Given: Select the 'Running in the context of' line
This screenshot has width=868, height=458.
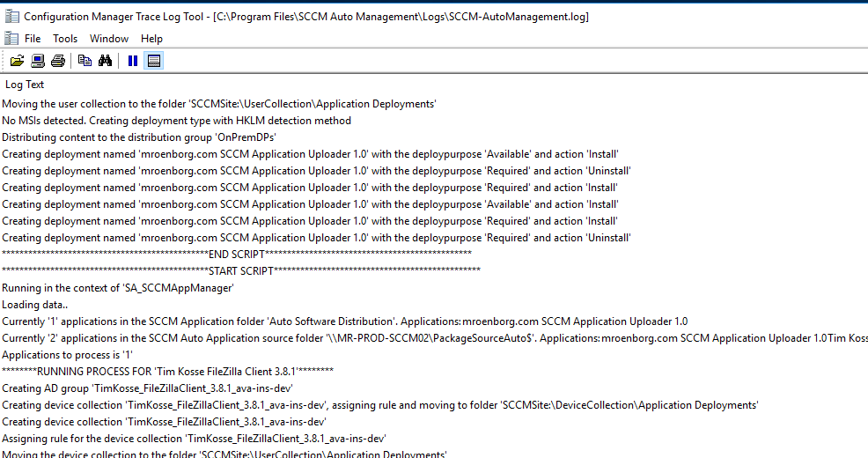Looking at the screenshot, I should (x=118, y=288).
